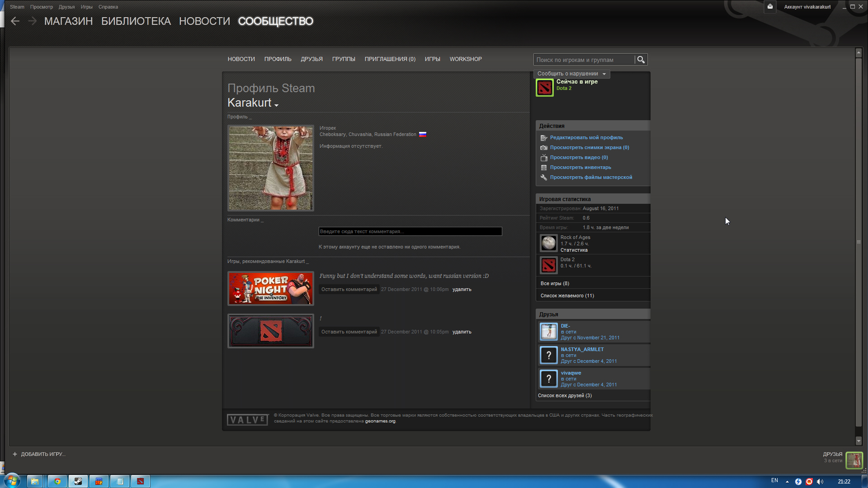Go back with the left arrow

point(15,21)
